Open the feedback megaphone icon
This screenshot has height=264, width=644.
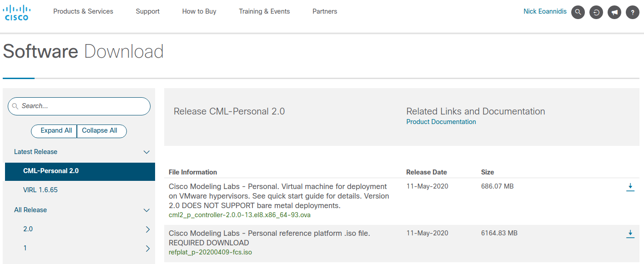click(614, 12)
